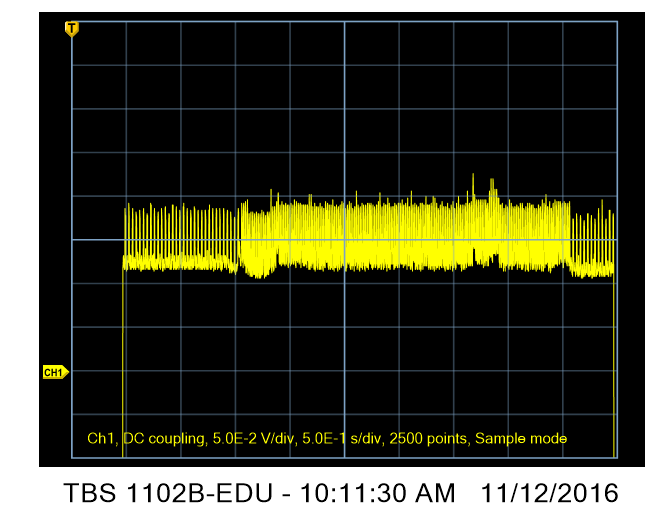Screen dimensions: 666x519
Task: Click the '2500 points' readout
Action: (428, 438)
